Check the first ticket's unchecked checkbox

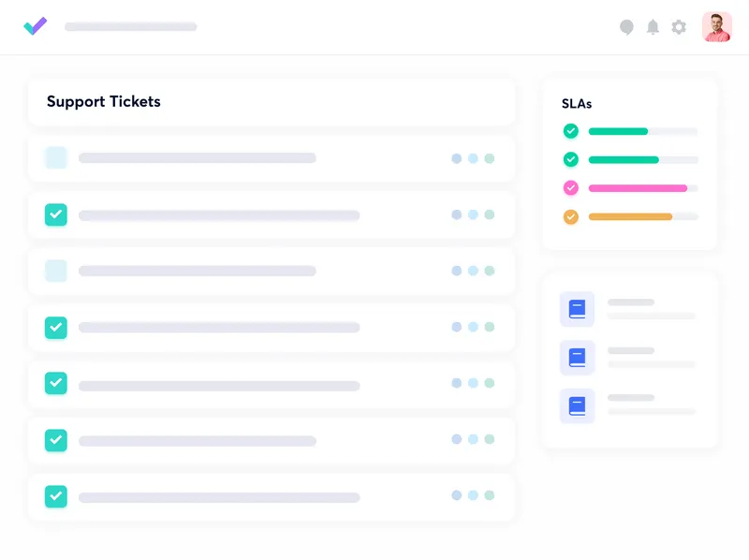56,158
